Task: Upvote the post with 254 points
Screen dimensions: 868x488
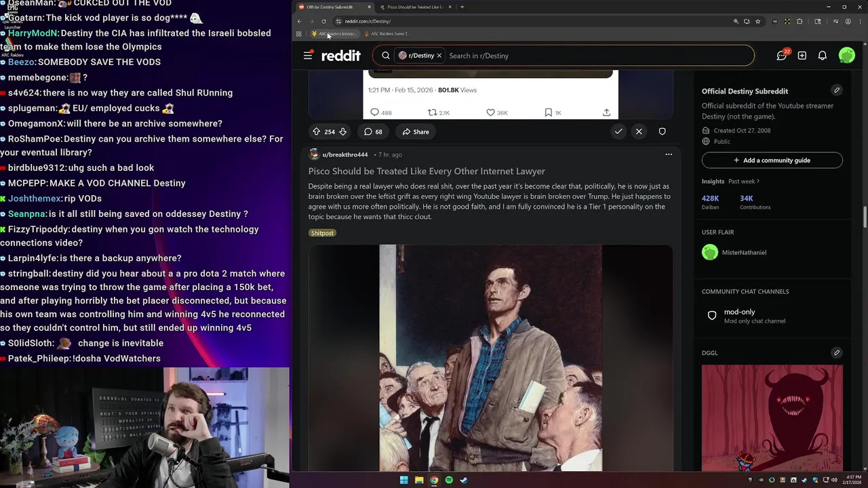Action: coord(316,131)
